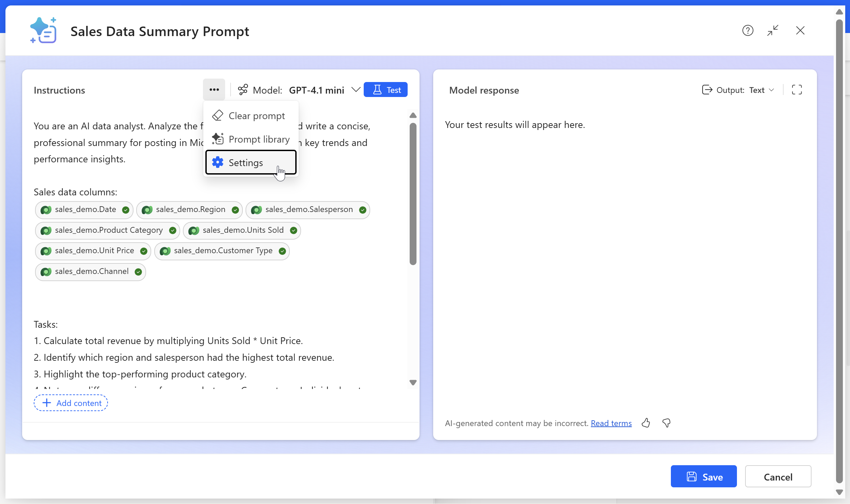Click the sales_demo.Date column chip
850x504 pixels.
(84, 210)
